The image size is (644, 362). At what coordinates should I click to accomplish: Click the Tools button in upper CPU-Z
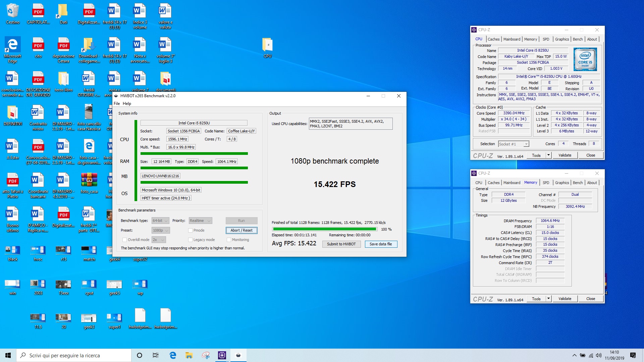tap(536, 155)
